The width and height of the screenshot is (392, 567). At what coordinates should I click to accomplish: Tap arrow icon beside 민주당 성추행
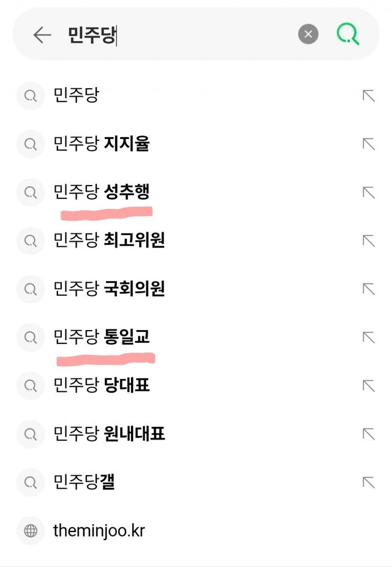(x=368, y=192)
